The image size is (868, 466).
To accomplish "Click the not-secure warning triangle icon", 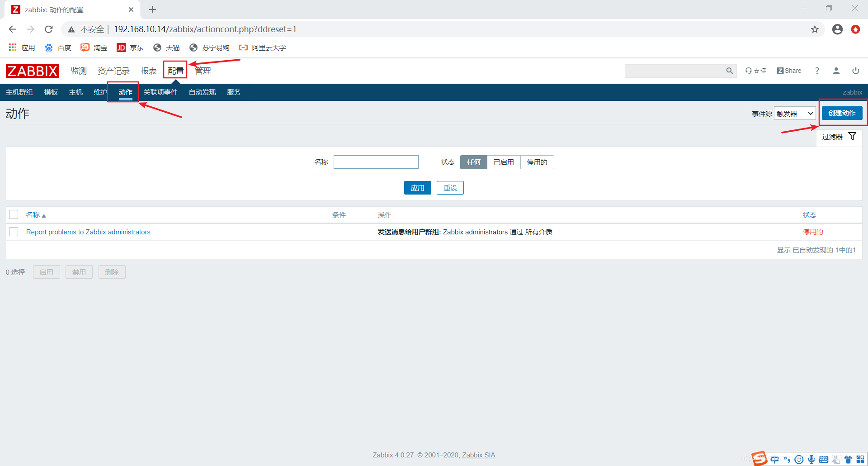I will click(x=71, y=29).
